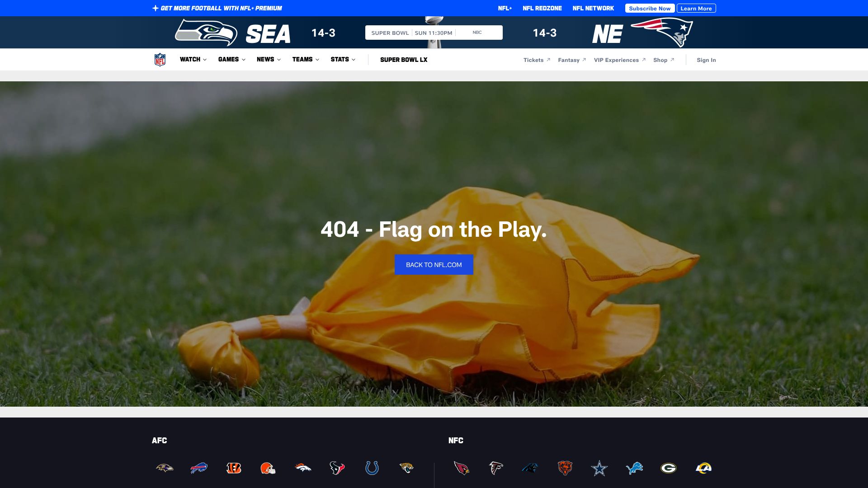868x488 pixels.
Task: Click the New England Patriots logo
Action: tap(662, 33)
